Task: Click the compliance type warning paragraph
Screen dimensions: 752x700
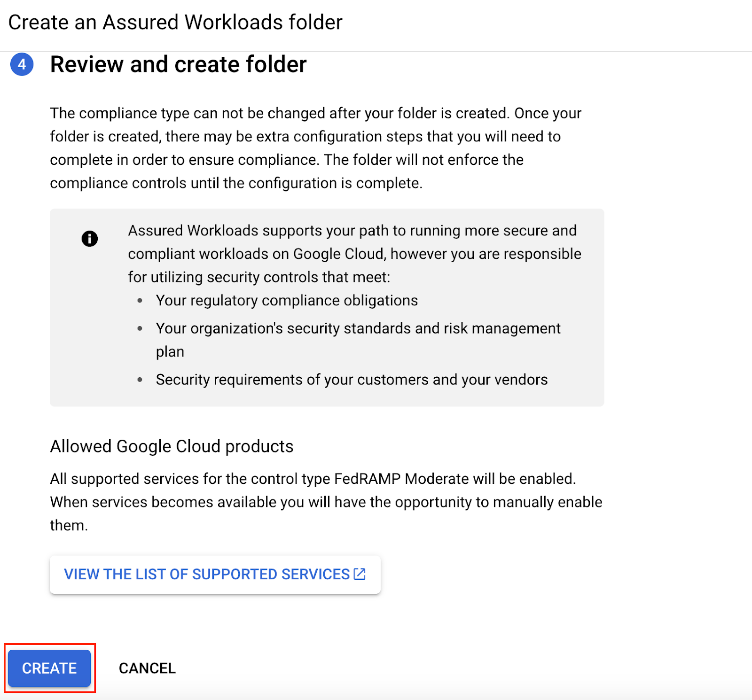Action: [x=315, y=148]
